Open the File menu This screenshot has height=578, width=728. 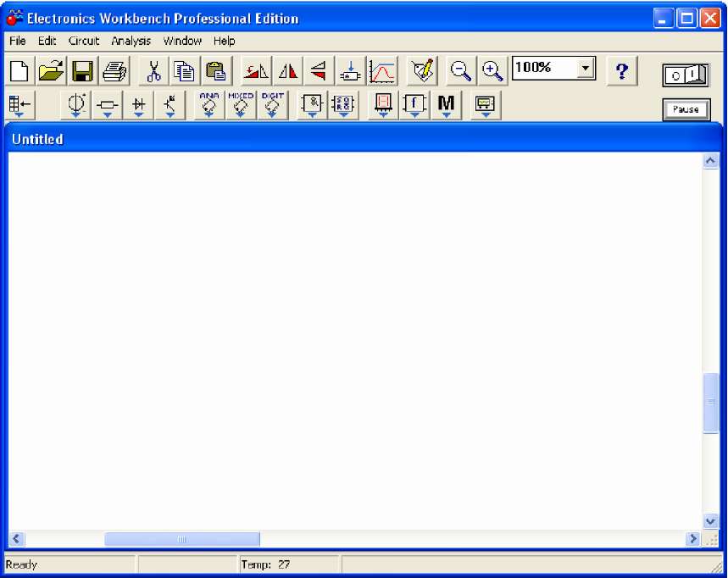click(18, 41)
